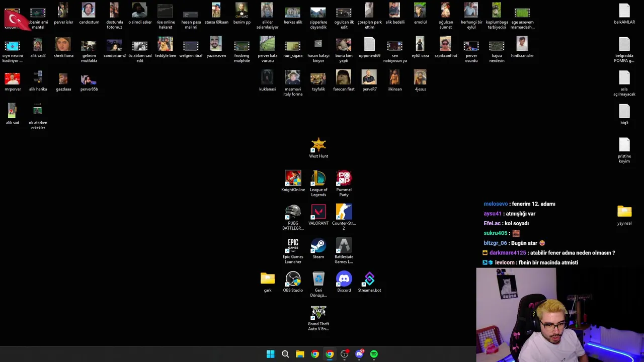Open the Windows Start menu
The height and width of the screenshot is (362, 644).
270,354
